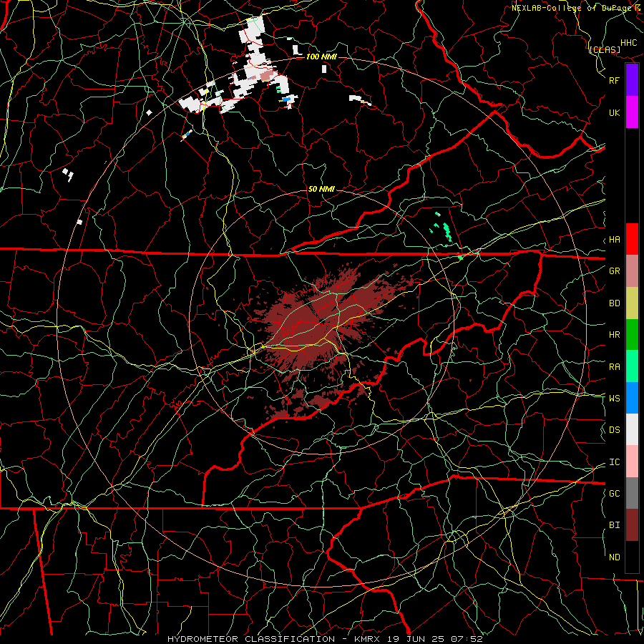The image size is (644, 644).
Task: Click the "50 NMI" range ring label
Action: [321, 189]
